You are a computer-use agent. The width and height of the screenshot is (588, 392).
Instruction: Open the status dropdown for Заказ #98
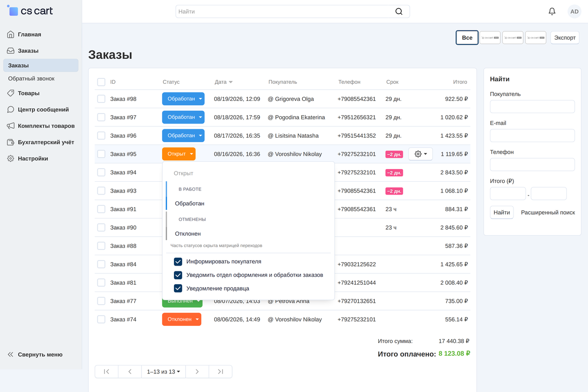pos(183,99)
